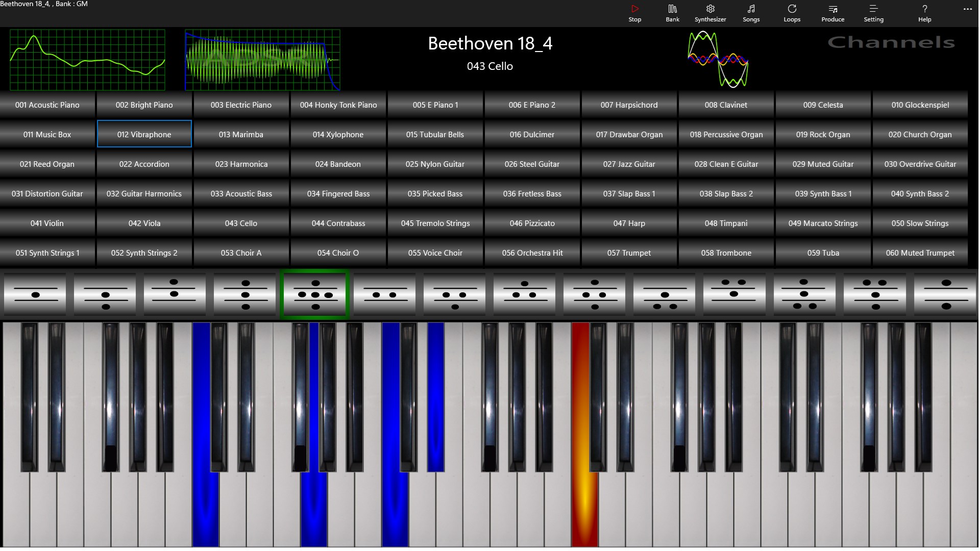This screenshot has width=980, height=551.
Task: Stop the current playback
Action: tap(634, 13)
